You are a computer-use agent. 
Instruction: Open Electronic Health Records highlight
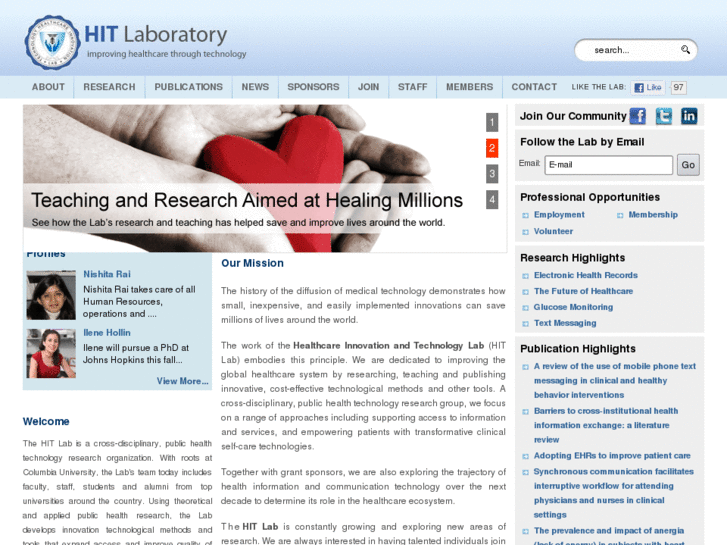[x=586, y=275]
